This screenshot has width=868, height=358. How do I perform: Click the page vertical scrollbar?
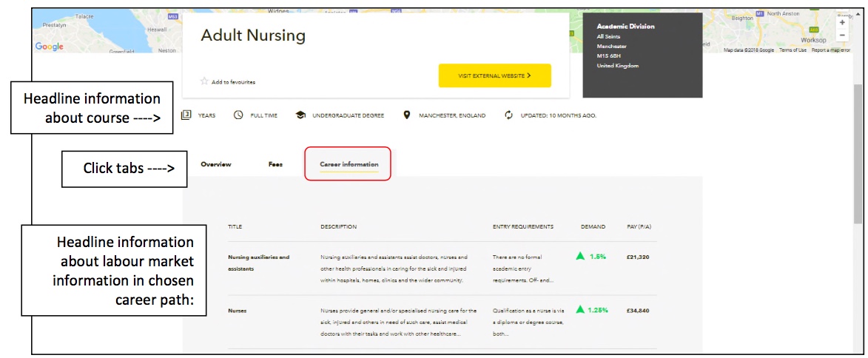[x=858, y=155]
